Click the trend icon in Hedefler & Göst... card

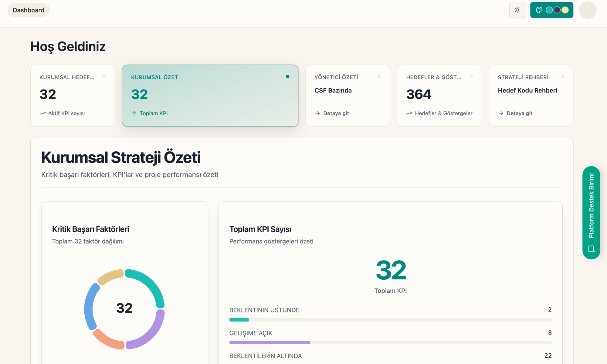(409, 113)
